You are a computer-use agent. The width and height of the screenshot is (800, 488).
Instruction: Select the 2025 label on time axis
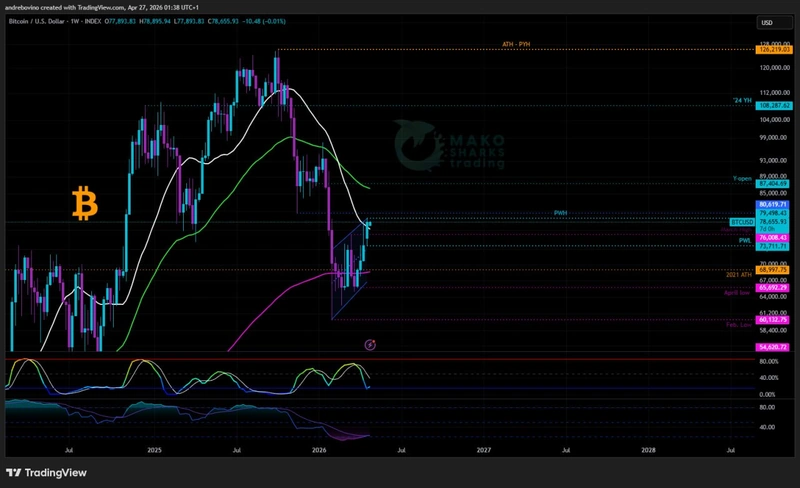153,451
